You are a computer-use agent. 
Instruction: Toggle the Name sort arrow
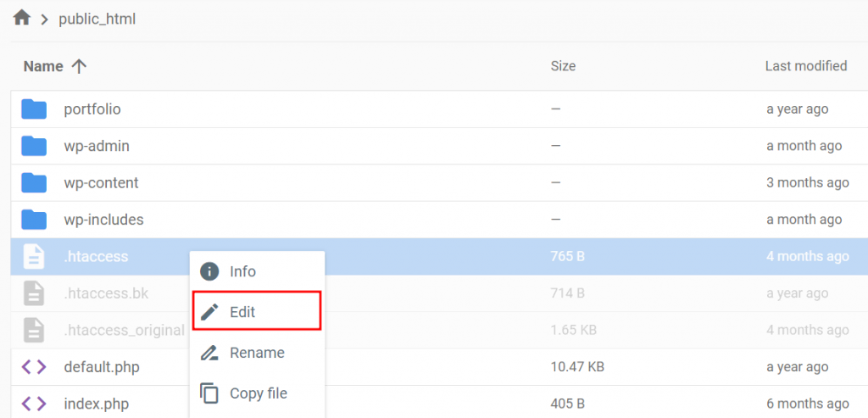pos(79,66)
